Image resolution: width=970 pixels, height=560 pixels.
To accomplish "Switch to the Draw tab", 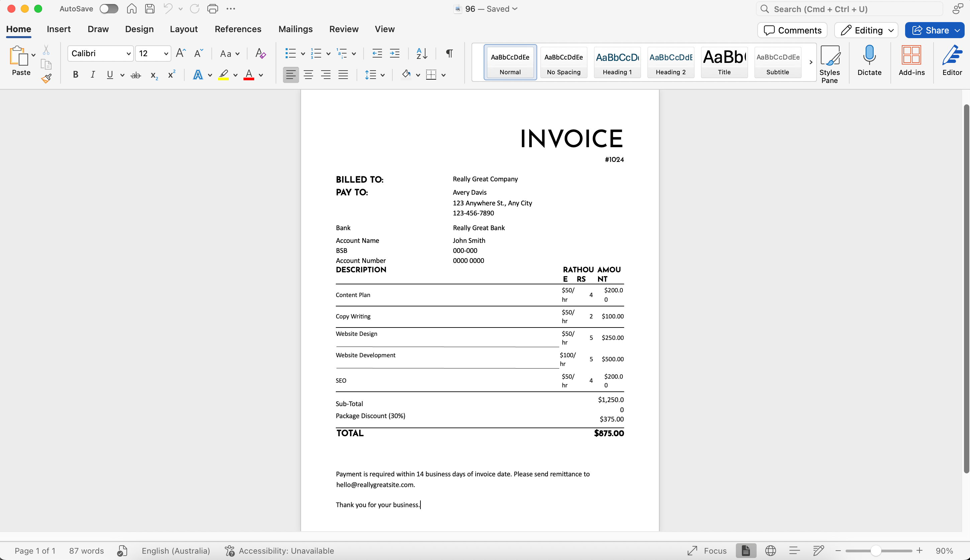I will pyautogui.click(x=98, y=29).
